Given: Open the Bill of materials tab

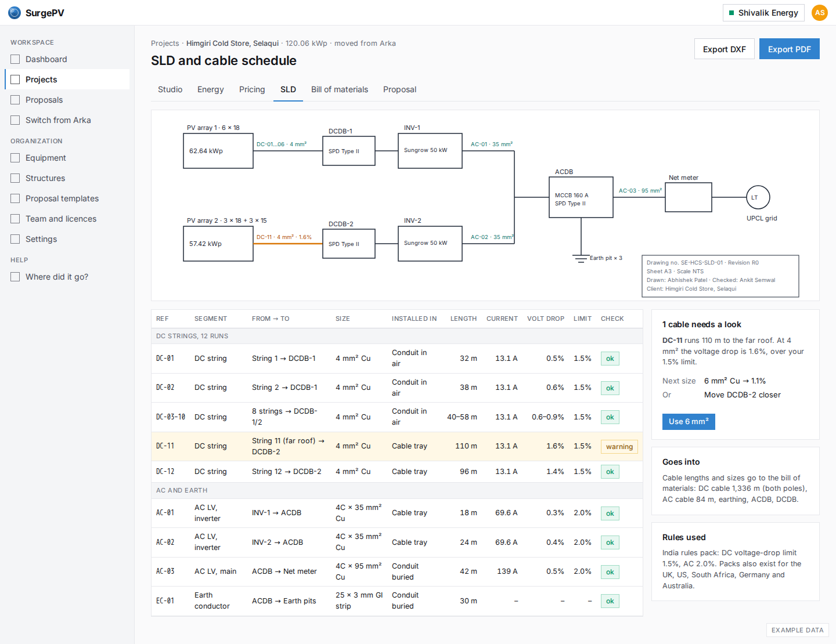Looking at the screenshot, I should click(340, 89).
